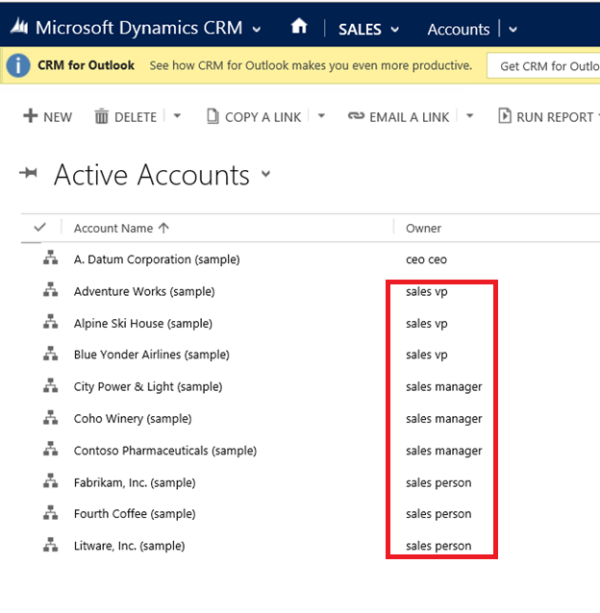This screenshot has height=613, width=600.
Task: Open Contoso Pharmaceuticals (sample) account
Action: click(165, 451)
